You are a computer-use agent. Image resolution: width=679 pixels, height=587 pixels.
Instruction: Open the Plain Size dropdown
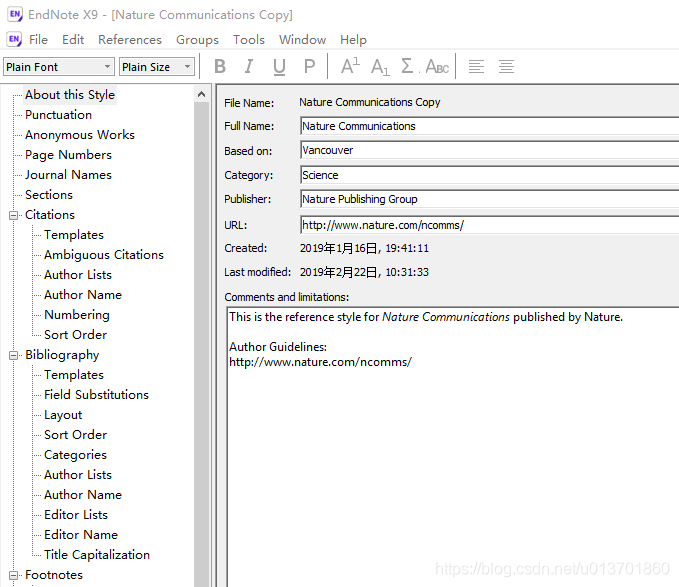click(x=157, y=67)
